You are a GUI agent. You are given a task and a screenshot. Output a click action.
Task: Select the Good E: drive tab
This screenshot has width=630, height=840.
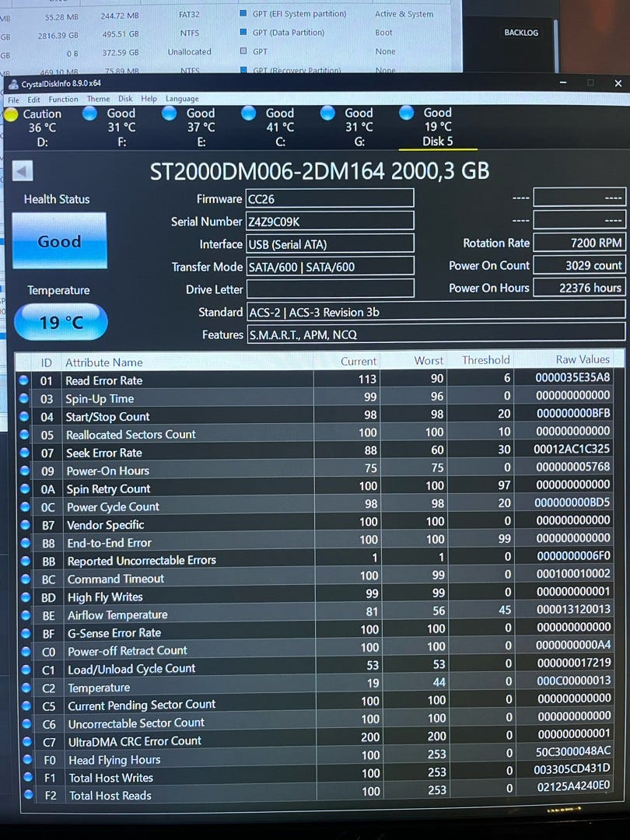[193, 128]
